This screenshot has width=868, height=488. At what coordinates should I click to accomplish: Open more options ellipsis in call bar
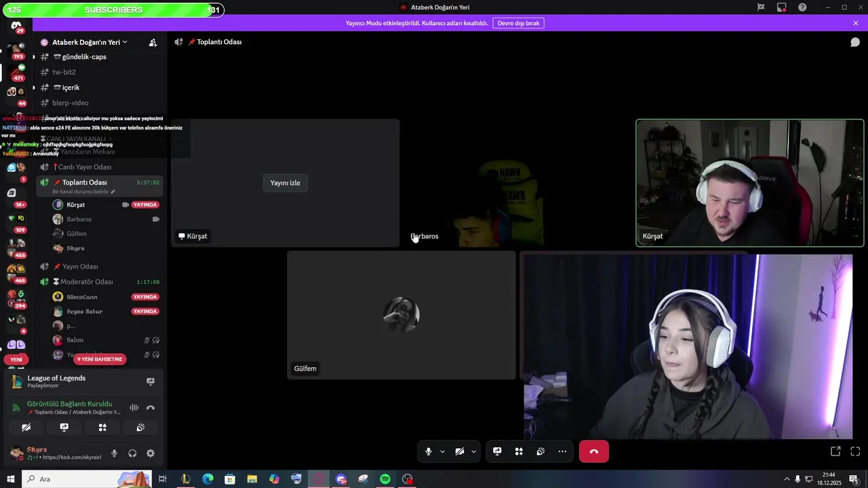pyautogui.click(x=562, y=451)
